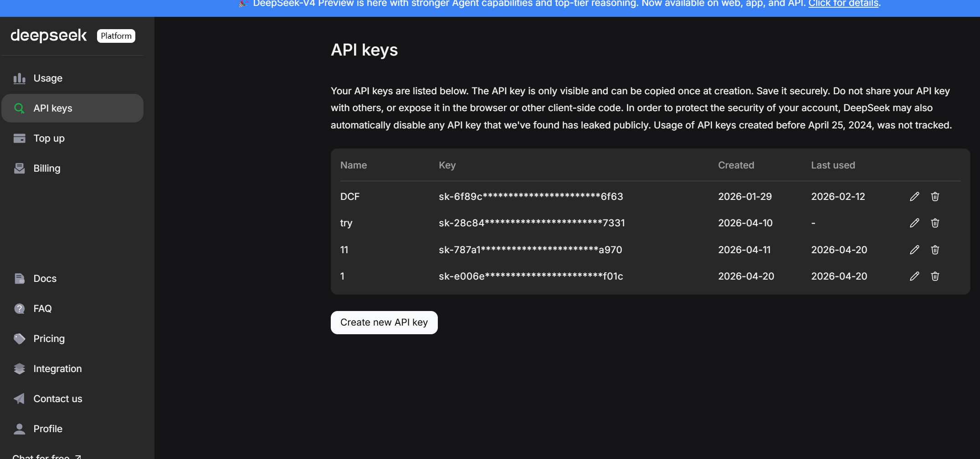
Task: Follow the 'Click for details' banner link
Action: (x=843, y=4)
